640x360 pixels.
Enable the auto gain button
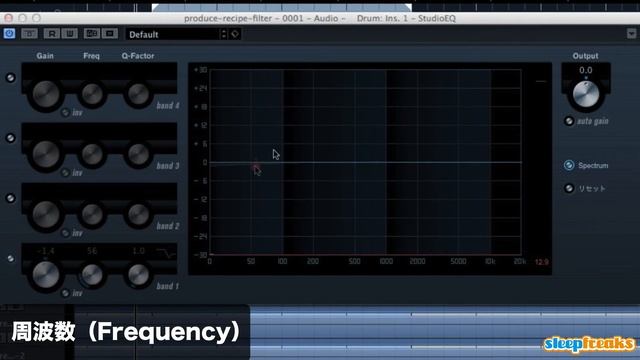[x=569, y=121]
